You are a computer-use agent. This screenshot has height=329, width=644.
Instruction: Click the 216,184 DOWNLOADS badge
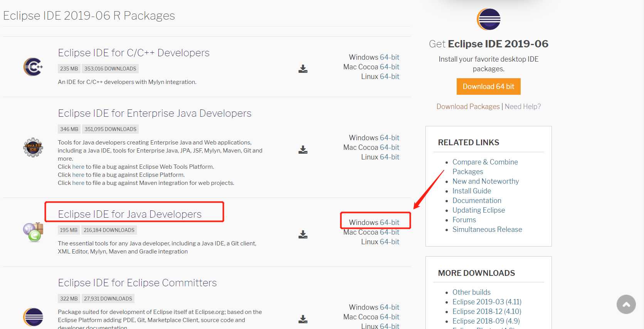tap(109, 230)
